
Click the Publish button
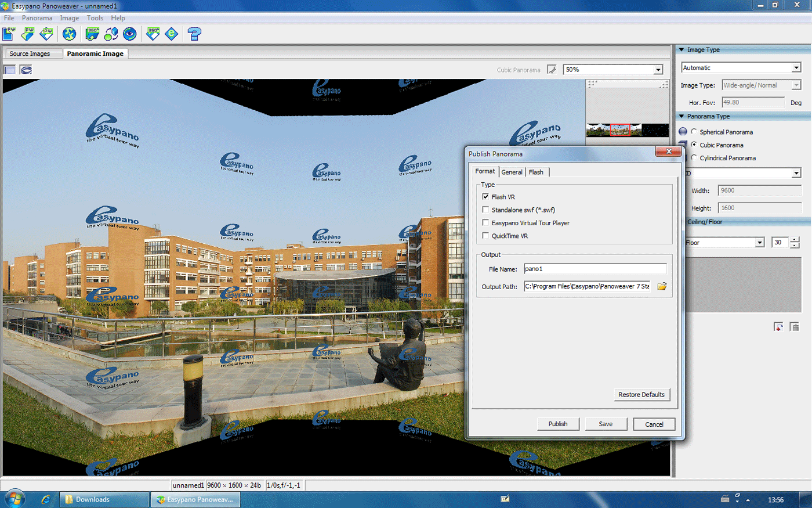[x=558, y=424]
